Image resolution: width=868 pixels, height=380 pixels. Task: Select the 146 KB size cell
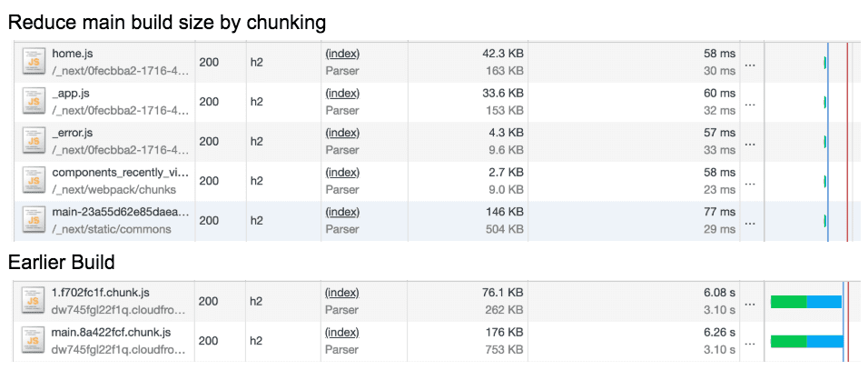pyautogui.click(x=505, y=213)
